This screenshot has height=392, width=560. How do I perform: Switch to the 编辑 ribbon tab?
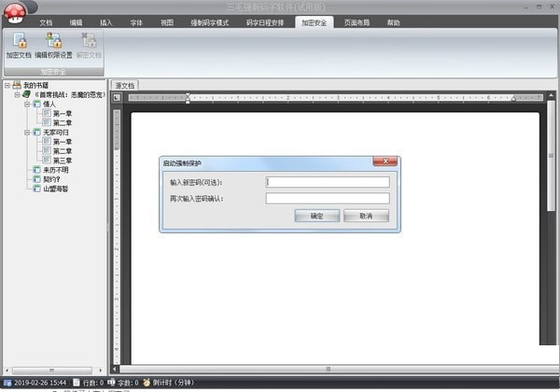click(x=76, y=22)
